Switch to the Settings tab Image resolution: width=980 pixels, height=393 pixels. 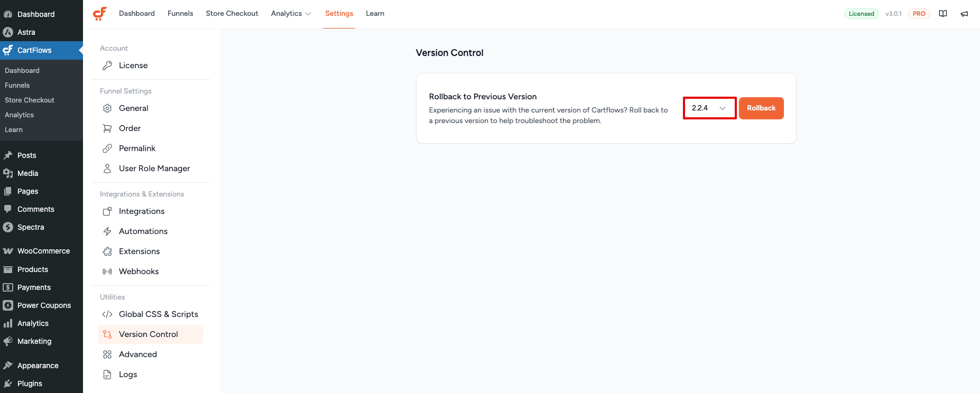tap(339, 14)
